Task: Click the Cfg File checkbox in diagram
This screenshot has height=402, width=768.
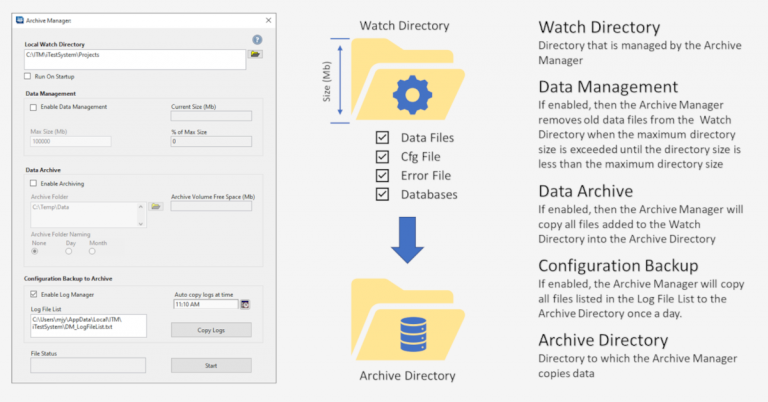Action: [383, 157]
